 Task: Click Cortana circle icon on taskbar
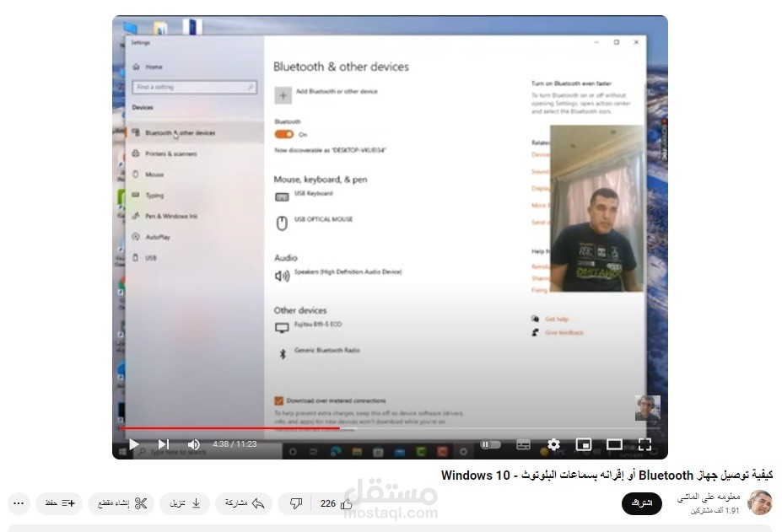click(293, 452)
